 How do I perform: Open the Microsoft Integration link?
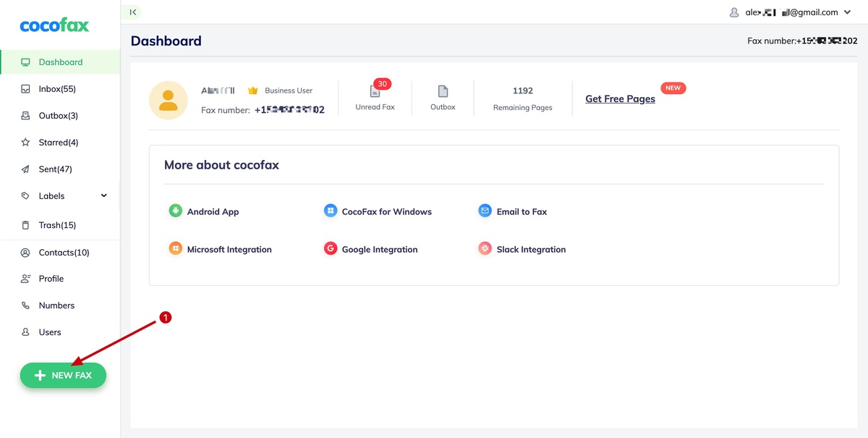point(229,250)
